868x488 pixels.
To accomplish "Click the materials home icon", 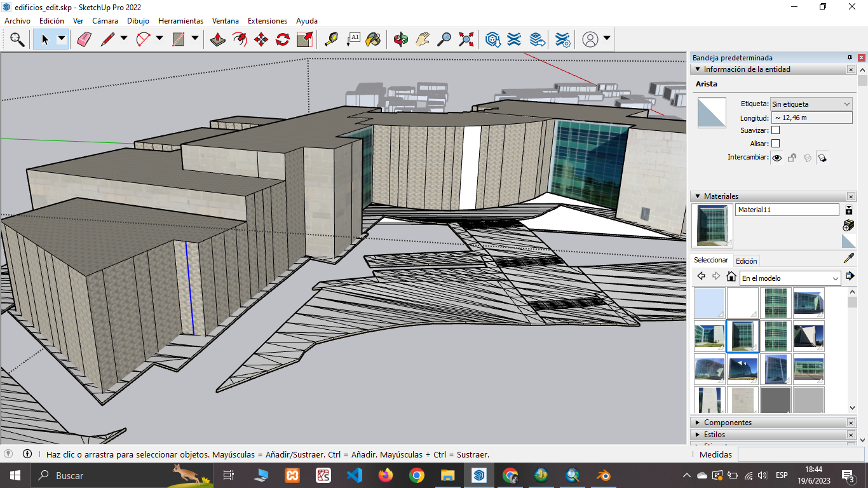I will click(x=731, y=276).
